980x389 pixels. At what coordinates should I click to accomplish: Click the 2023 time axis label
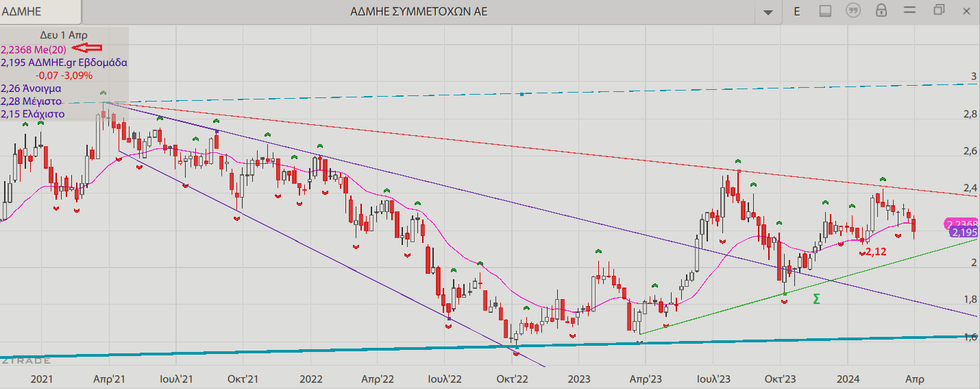(579, 378)
